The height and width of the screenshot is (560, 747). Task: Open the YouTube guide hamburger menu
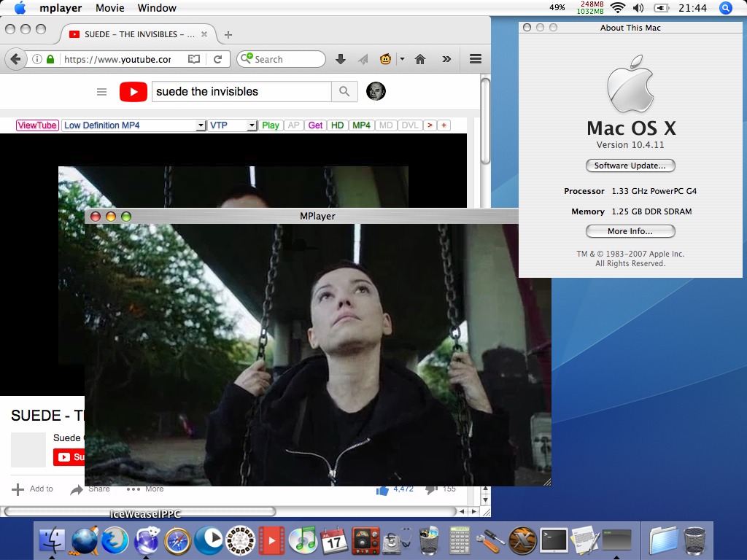point(101,91)
